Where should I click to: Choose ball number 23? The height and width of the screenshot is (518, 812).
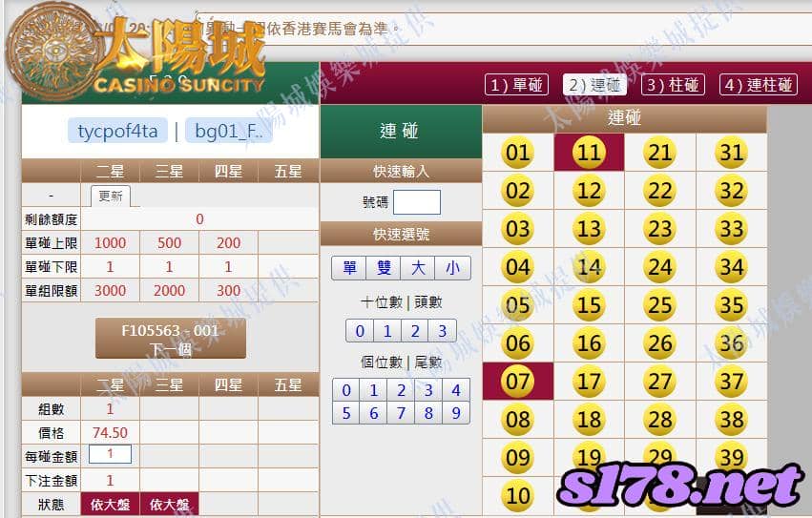click(660, 229)
